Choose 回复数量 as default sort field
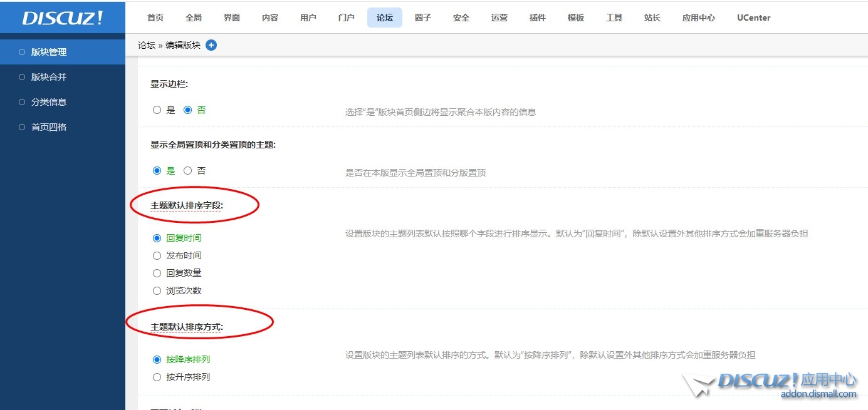 [x=157, y=274]
